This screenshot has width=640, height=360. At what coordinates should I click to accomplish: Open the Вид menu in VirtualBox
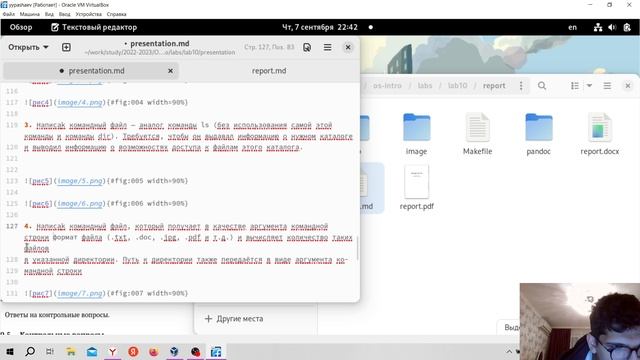pyautogui.click(x=49, y=14)
